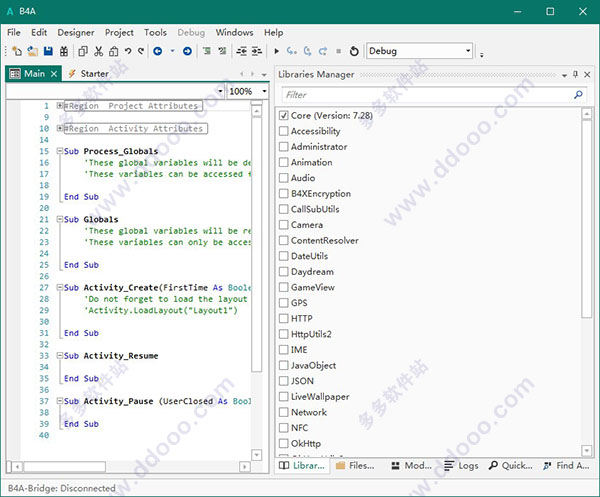Click the code editor vertical scrollbar thumb
The height and width of the screenshot is (497, 600).
[257, 245]
